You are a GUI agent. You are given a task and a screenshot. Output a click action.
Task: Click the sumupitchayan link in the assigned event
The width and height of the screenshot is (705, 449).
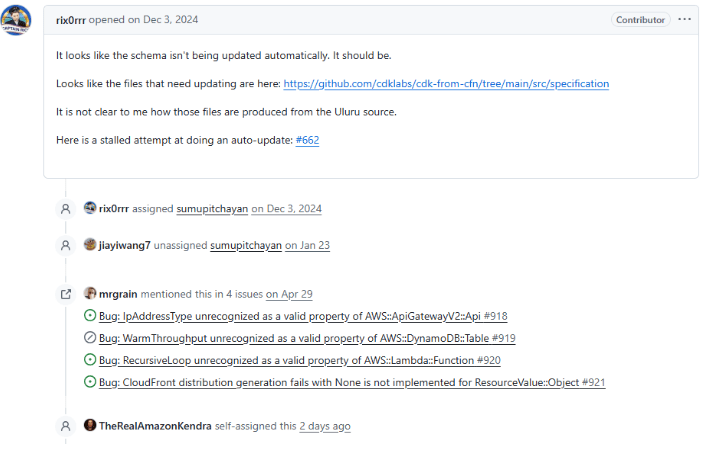212,209
